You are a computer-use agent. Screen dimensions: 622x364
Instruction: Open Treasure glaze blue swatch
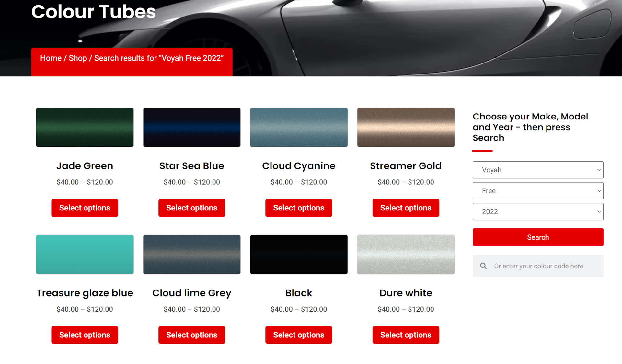(85, 255)
